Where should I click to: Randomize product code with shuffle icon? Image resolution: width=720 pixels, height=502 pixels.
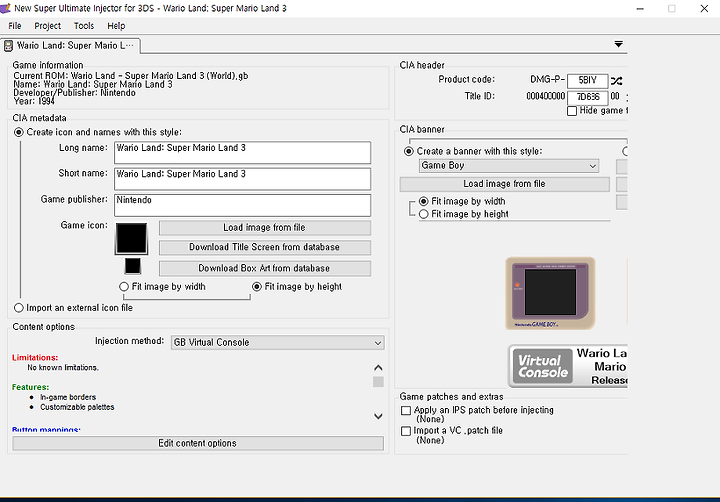[x=616, y=81]
